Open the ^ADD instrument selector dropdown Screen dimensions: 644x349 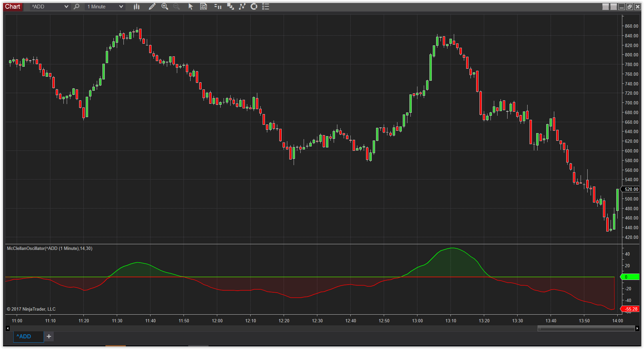[50, 7]
